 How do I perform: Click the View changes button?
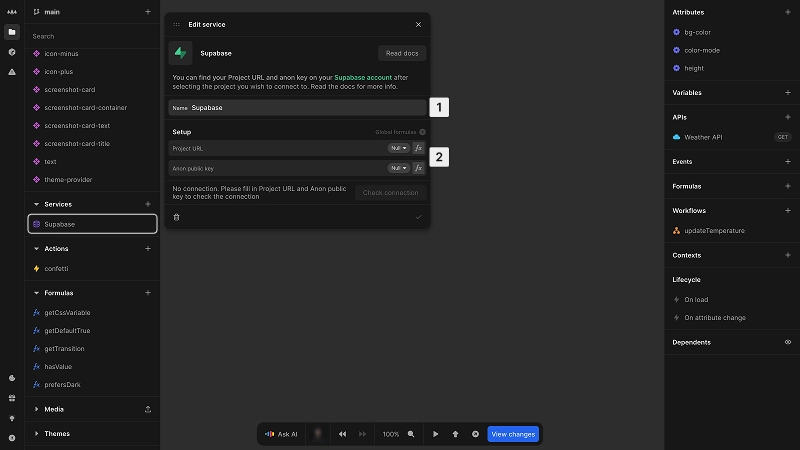[x=513, y=434]
